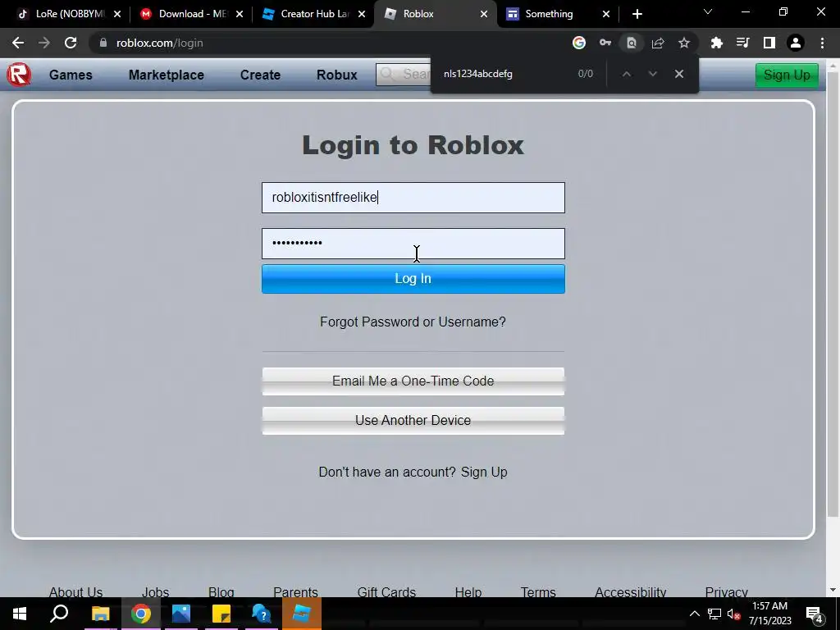Screen dimensions: 840x630
Task: Open the Games nav item
Action: (x=71, y=75)
